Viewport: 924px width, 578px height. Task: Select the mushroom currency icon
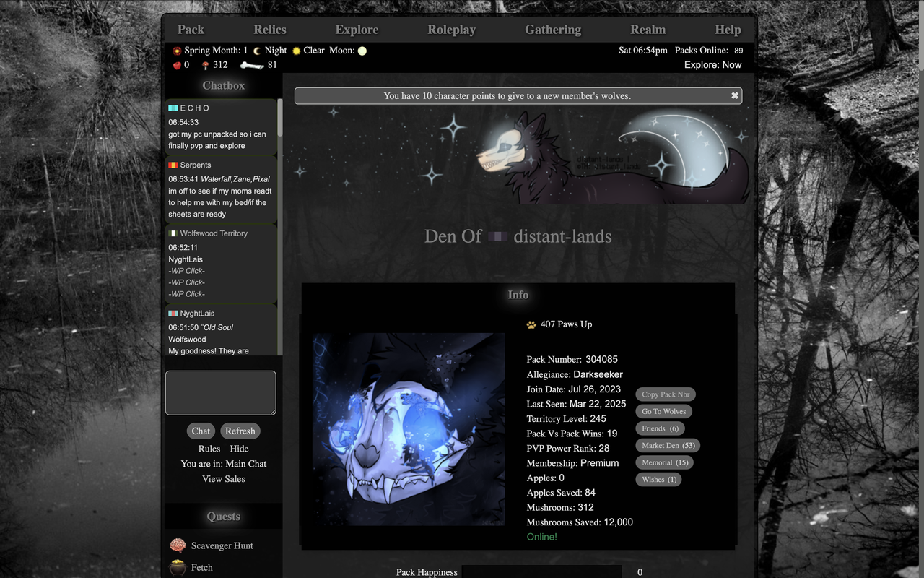[204, 64]
